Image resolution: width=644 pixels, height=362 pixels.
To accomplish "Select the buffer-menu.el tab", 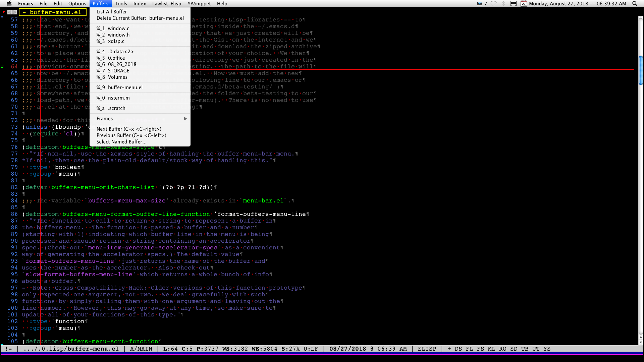I will click(x=53, y=12).
